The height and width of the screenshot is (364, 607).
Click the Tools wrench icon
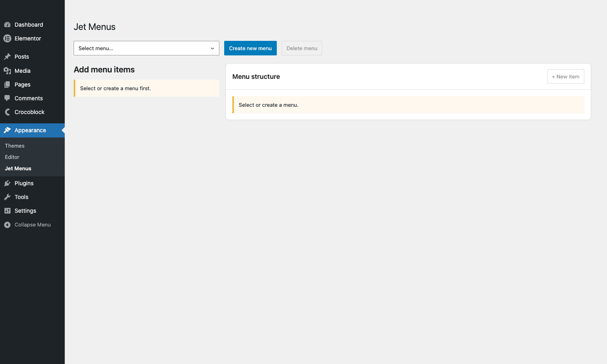(7, 197)
